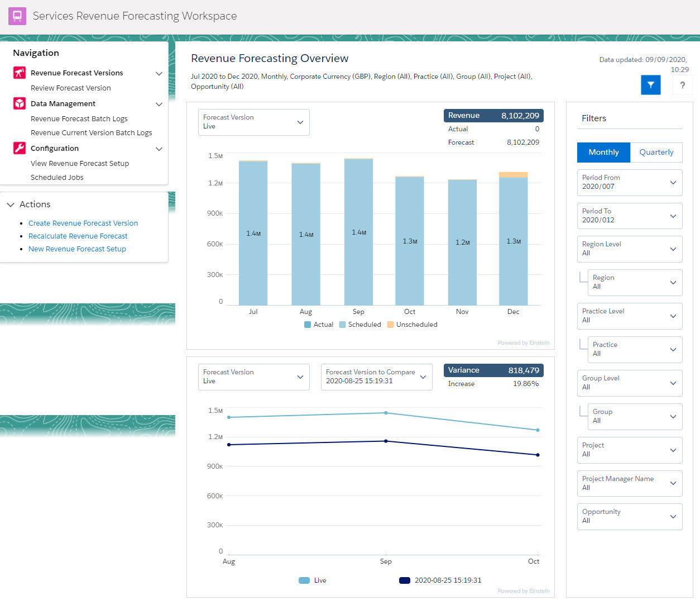Open Review Forecast Version page
The image size is (700, 600).
pos(70,88)
